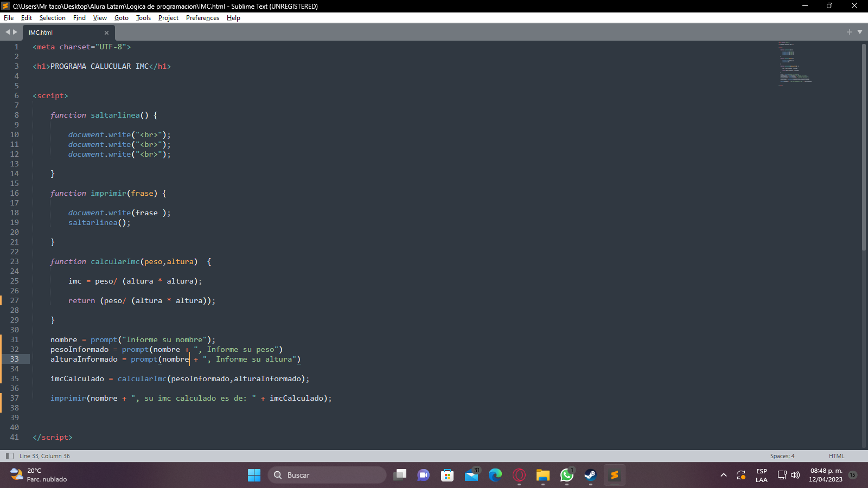
Task: Click the Sublime Text taskbar icon
Action: tap(614, 475)
